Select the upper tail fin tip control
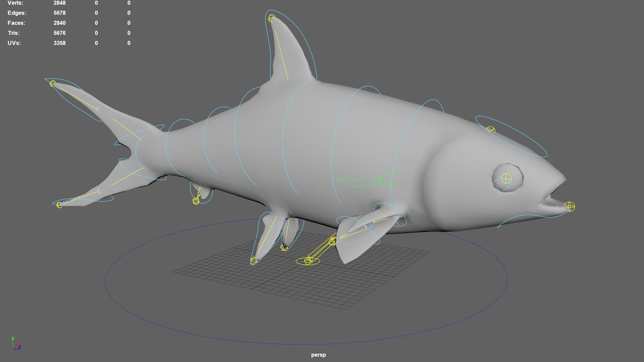644x362 pixels. [x=53, y=83]
